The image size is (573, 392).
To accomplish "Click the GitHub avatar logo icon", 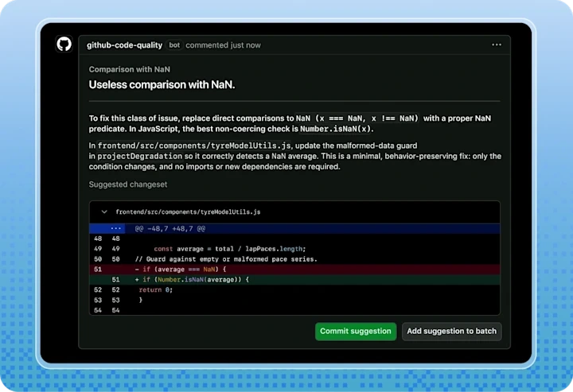I will point(64,45).
